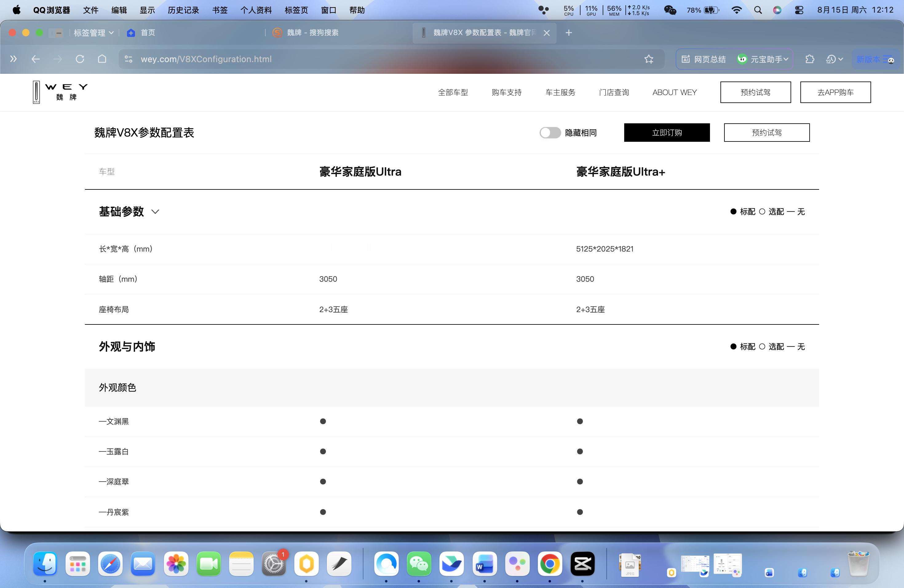Open FaceTime from the Dock

tap(209, 564)
